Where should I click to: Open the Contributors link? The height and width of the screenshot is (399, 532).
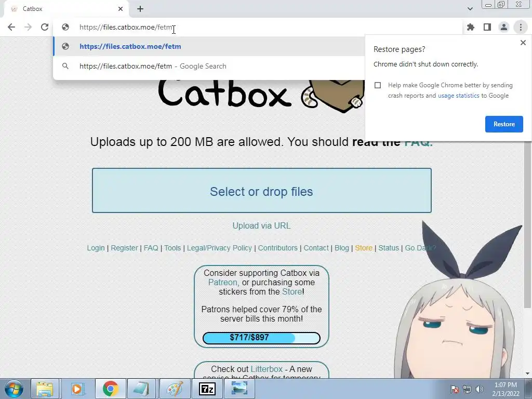(277, 248)
